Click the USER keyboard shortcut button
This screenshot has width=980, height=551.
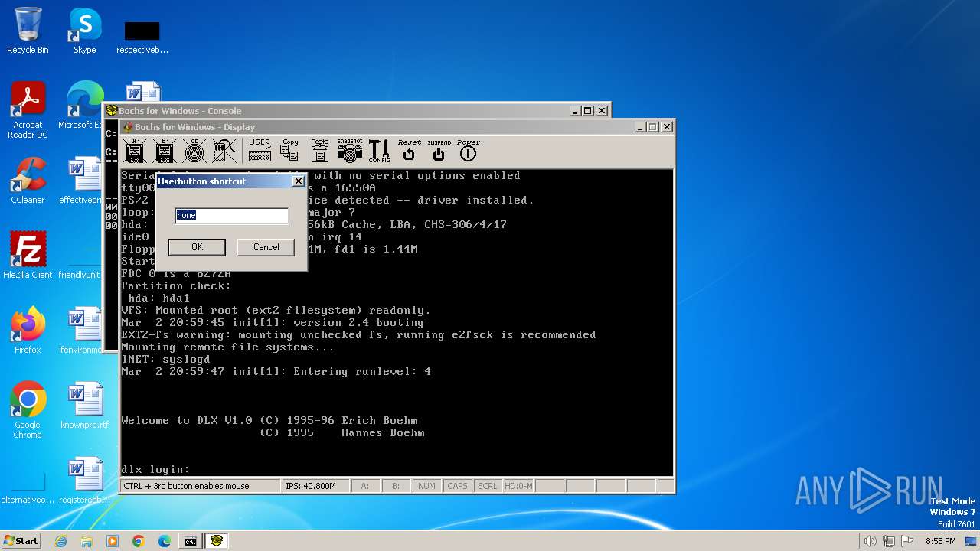tap(260, 151)
